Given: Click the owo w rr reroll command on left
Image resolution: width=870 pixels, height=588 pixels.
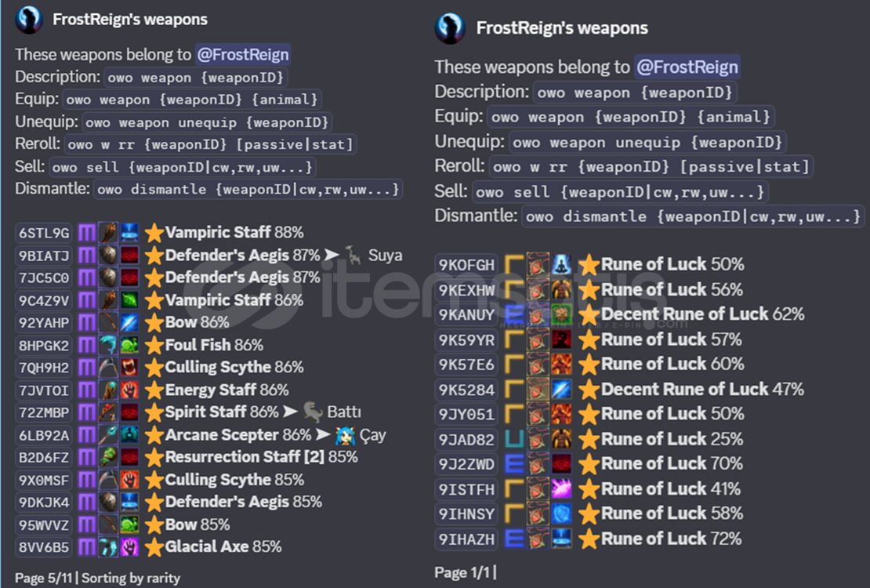Looking at the screenshot, I should [x=210, y=144].
